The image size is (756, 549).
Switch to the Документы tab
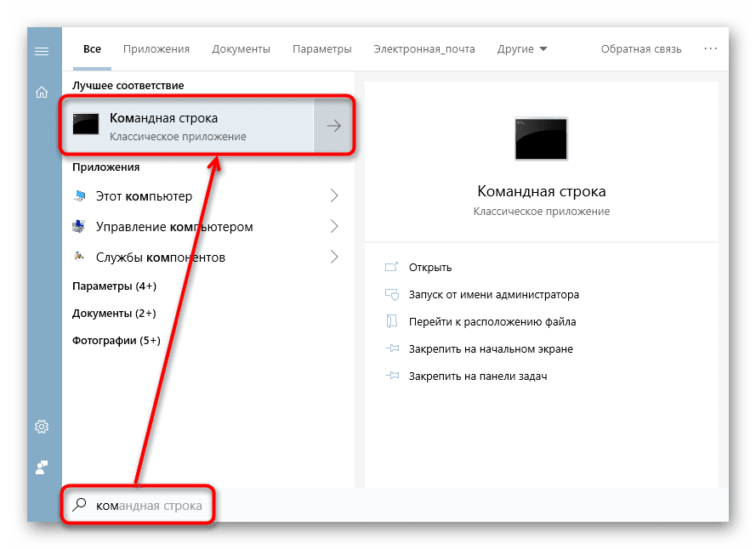tap(241, 49)
